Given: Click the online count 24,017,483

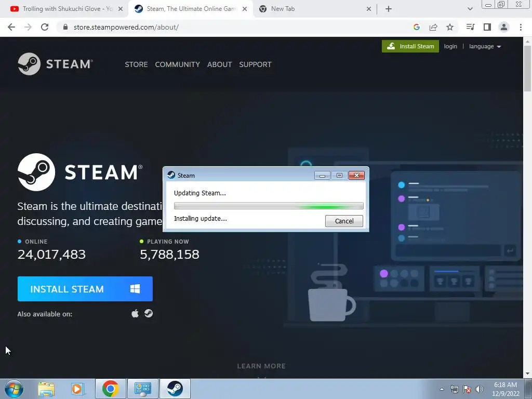Looking at the screenshot, I should tap(51, 255).
